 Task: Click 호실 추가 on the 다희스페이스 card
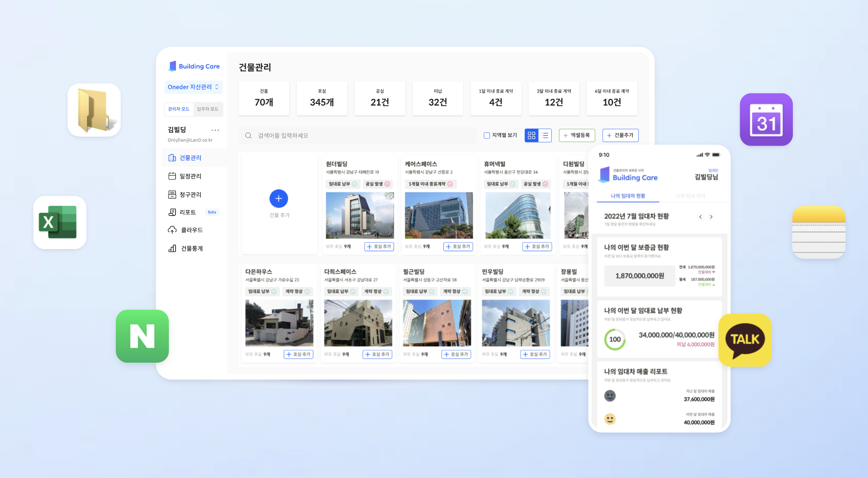point(377,354)
